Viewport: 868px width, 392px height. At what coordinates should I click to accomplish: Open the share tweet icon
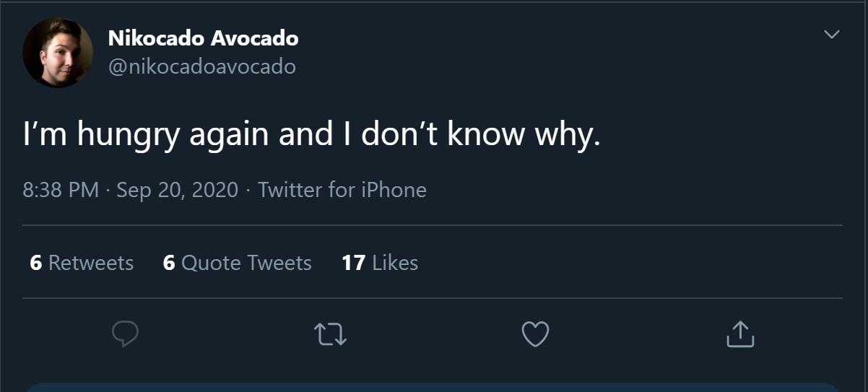point(739,334)
